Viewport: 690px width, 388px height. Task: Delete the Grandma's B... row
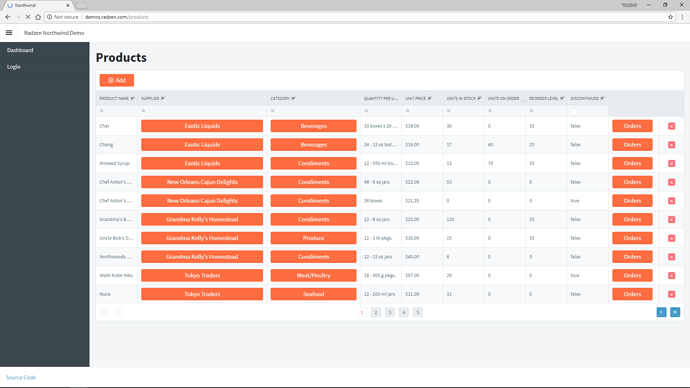672,220
